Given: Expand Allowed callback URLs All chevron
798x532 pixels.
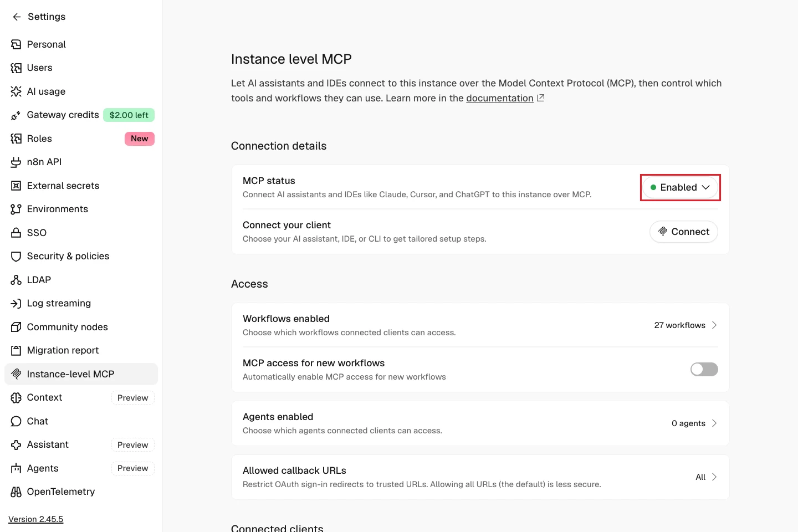Looking at the screenshot, I should (x=714, y=477).
